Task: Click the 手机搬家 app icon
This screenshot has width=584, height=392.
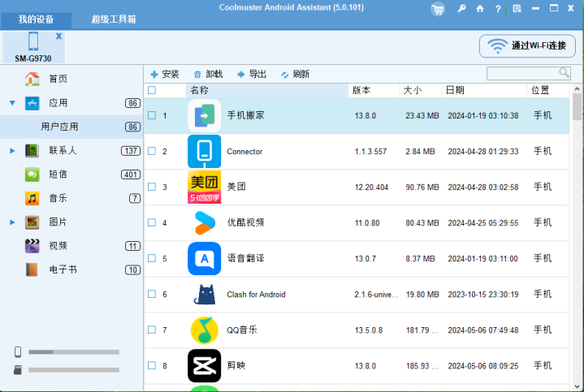Action: click(204, 115)
